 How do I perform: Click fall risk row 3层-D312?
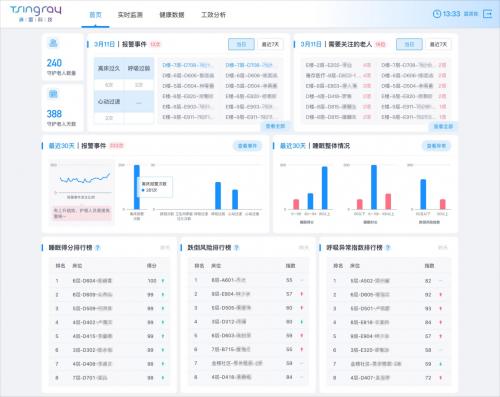(x=248, y=322)
